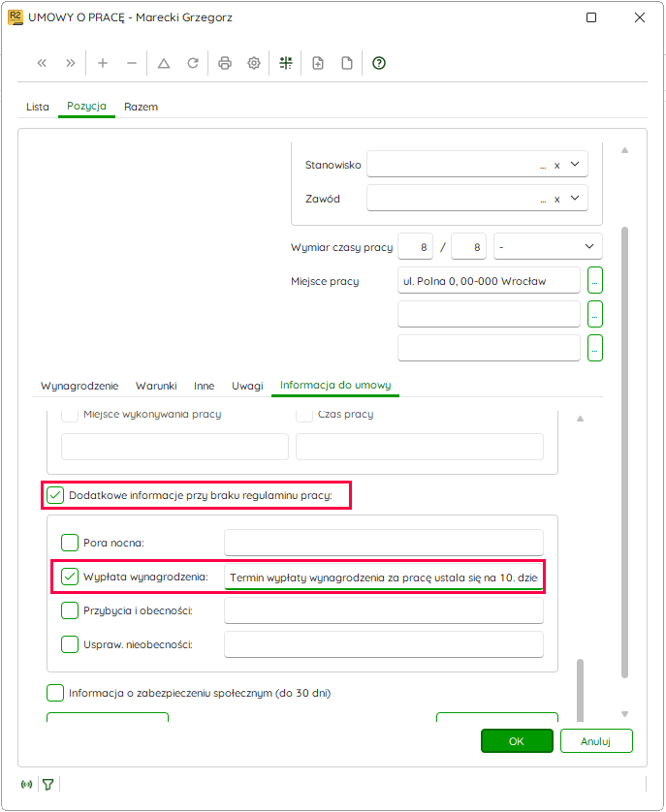The image size is (666, 812).
Task: Clear the Zawód field with x
Action: click(557, 200)
